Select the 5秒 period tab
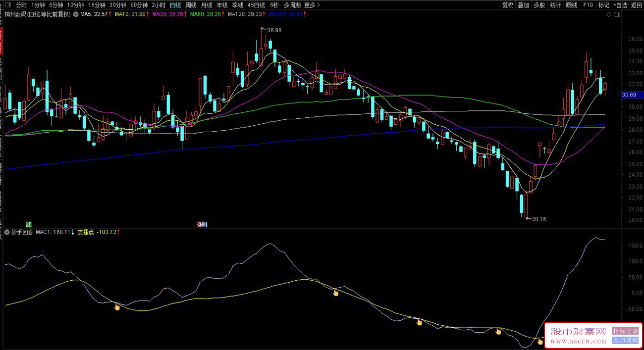Viewport: 644px width, 350px height. [274, 5]
